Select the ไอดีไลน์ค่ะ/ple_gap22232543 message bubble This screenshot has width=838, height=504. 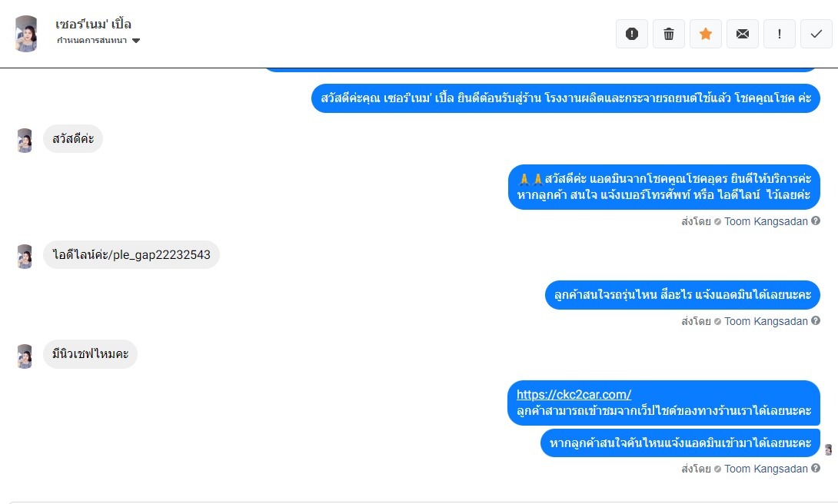click(x=131, y=254)
